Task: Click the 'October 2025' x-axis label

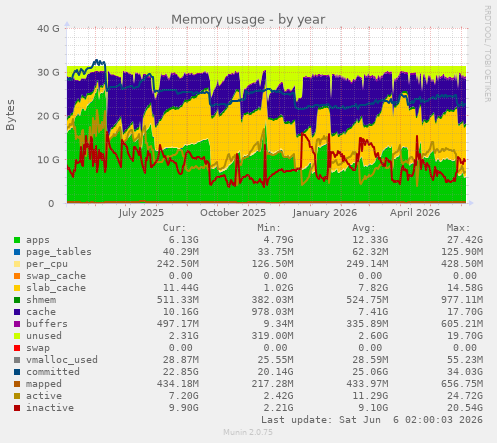Action: [x=233, y=213]
